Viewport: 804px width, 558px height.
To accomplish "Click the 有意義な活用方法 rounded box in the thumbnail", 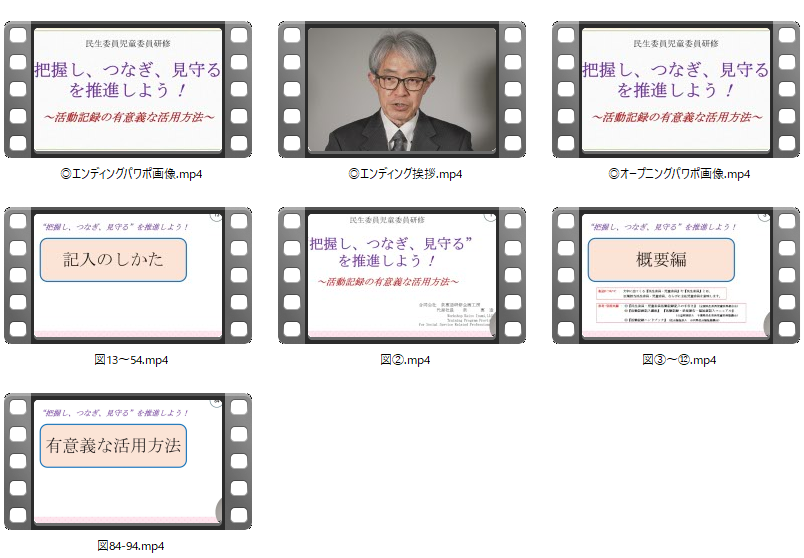I will pos(113,446).
